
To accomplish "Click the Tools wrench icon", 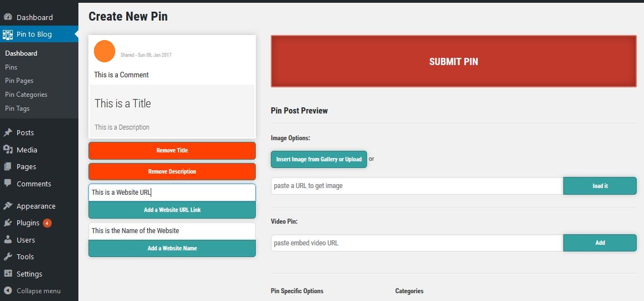I will point(8,256).
